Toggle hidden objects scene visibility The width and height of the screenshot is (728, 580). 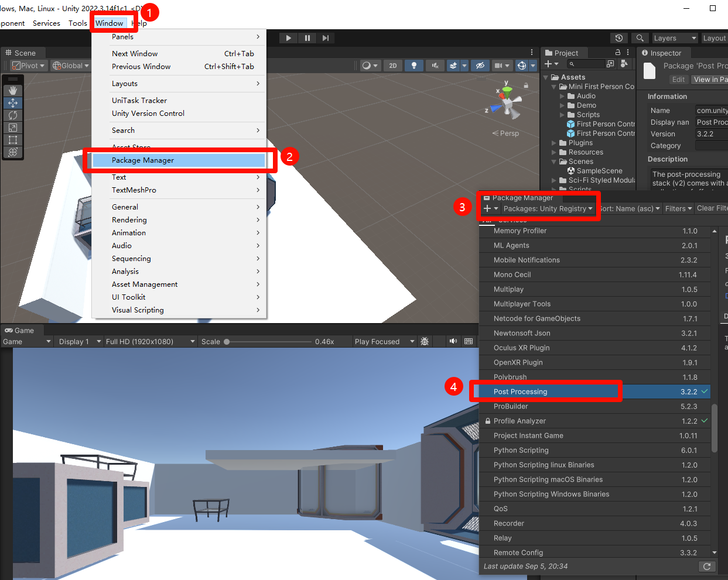(480, 66)
